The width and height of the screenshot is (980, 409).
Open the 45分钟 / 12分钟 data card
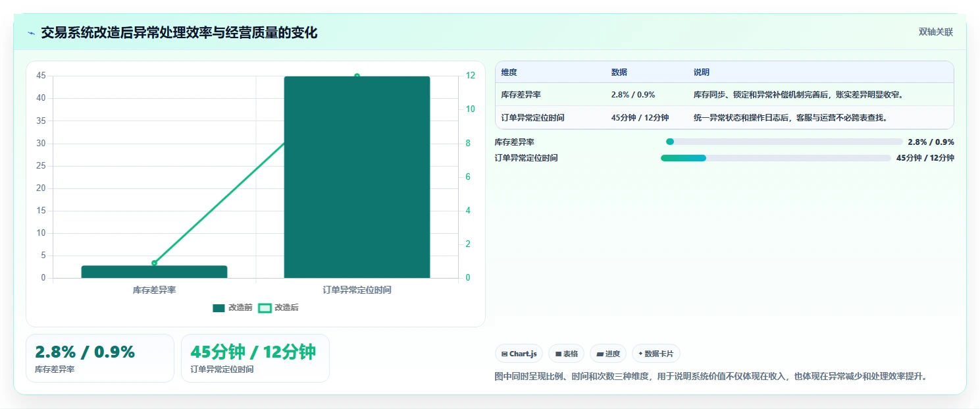pyautogui.click(x=255, y=358)
